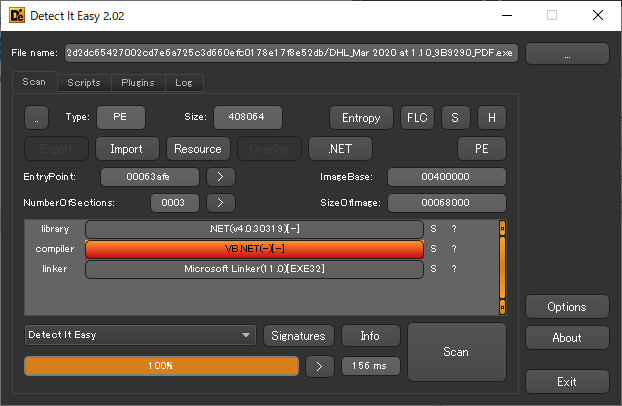Click the 156 ms scan time field

pyautogui.click(x=371, y=366)
